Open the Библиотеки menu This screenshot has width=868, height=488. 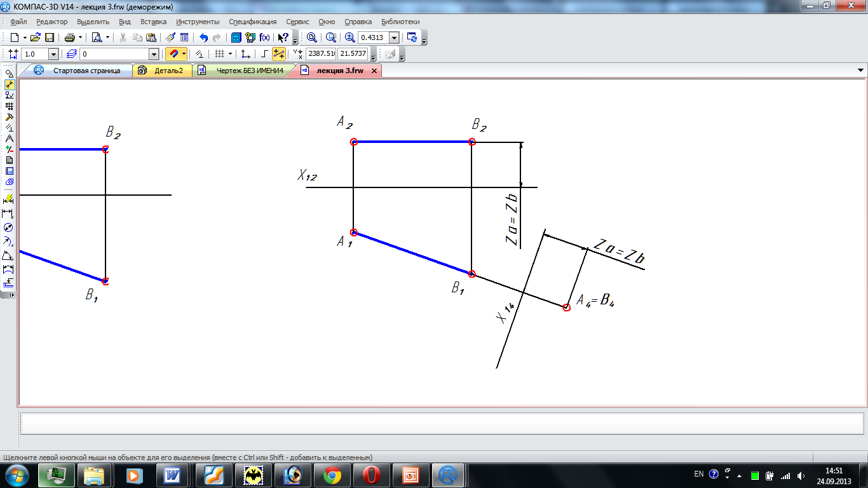coord(400,22)
